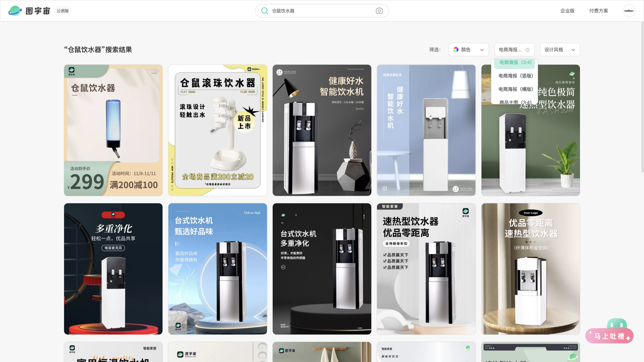Select 电商海报 (3:4) option
Image resolution: width=644 pixels, height=362 pixels.
click(515, 63)
